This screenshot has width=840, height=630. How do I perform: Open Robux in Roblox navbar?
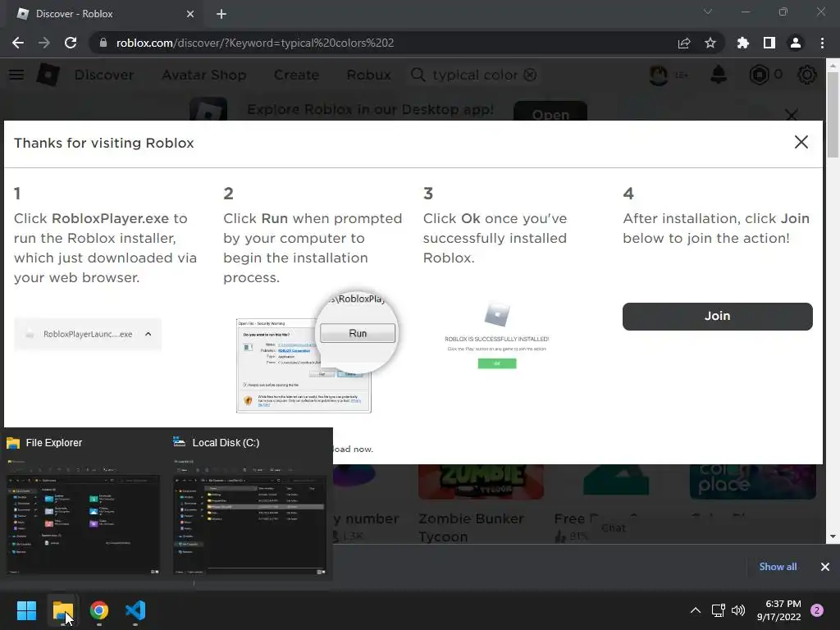(368, 75)
